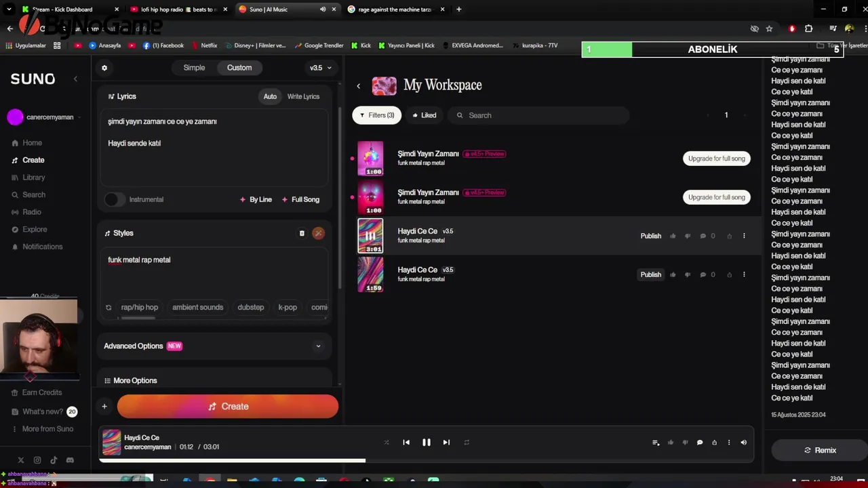Open the play queue in player bar

point(656,443)
